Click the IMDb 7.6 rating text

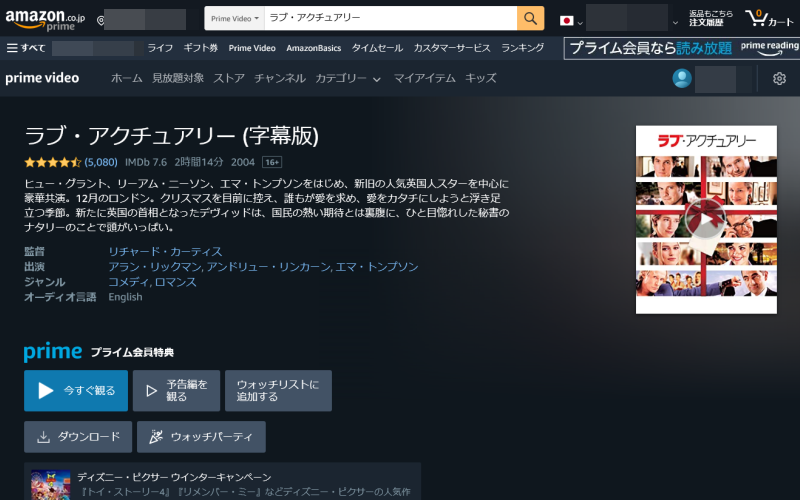coord(146,162)
